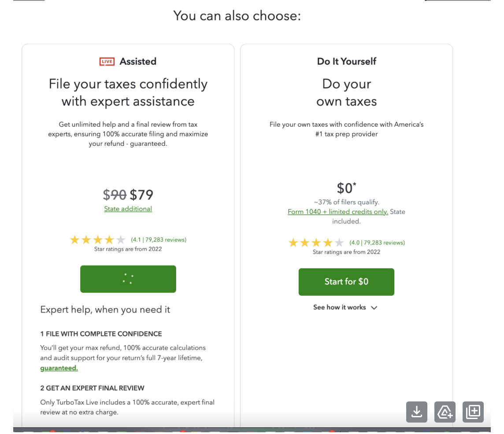Open the 4.1 reviews link on the Assisted card

(x=158, y=239)
